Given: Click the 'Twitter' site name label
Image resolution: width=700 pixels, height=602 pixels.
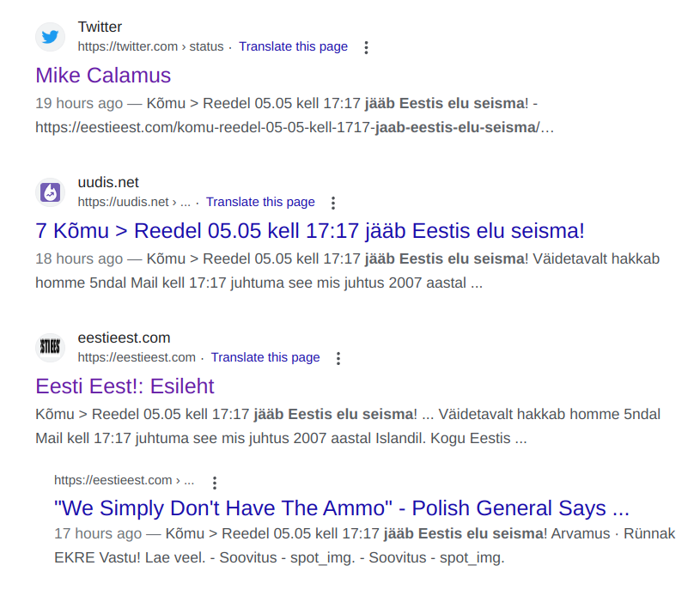Looking at the screenshot, I should pyautogui.click(x=100, y=27).
